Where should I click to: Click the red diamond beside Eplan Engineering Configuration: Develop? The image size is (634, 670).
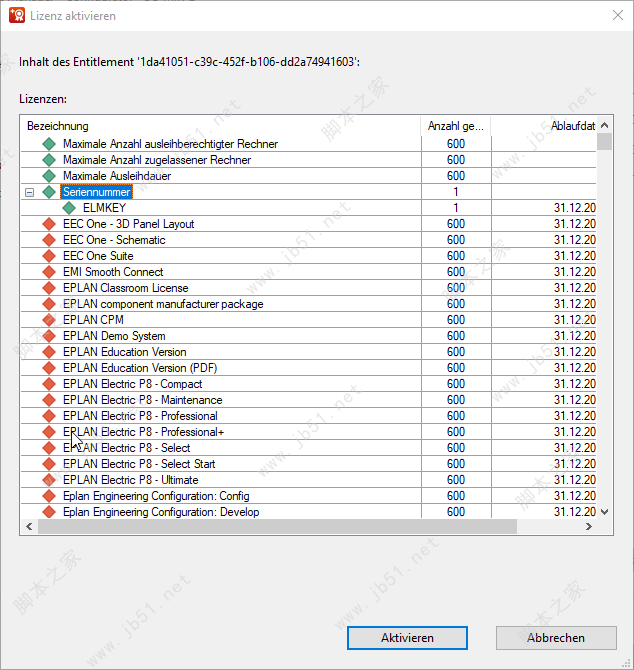click(x=49, y=512)
